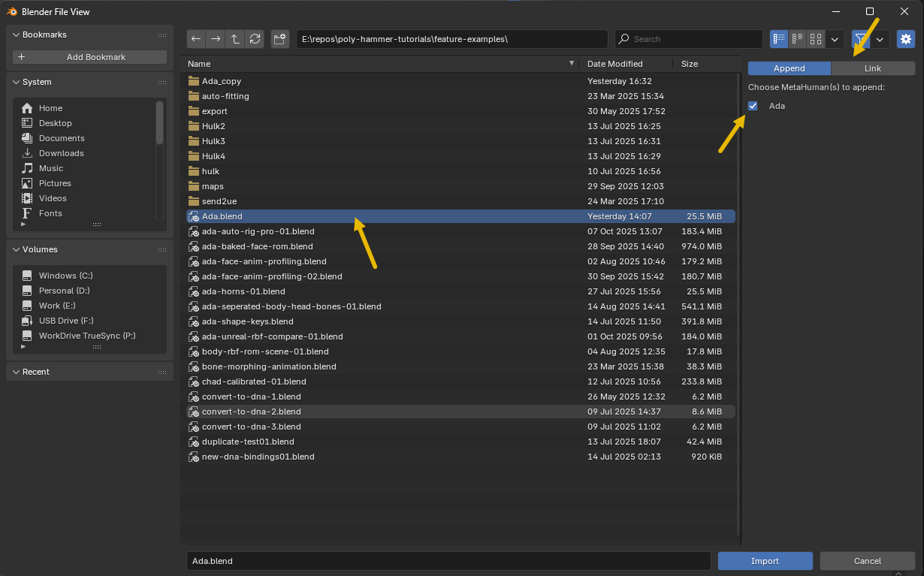Toggle the options gear panel
The width and height of the screenshot is (924, 576).
click(x=905, y=39)
